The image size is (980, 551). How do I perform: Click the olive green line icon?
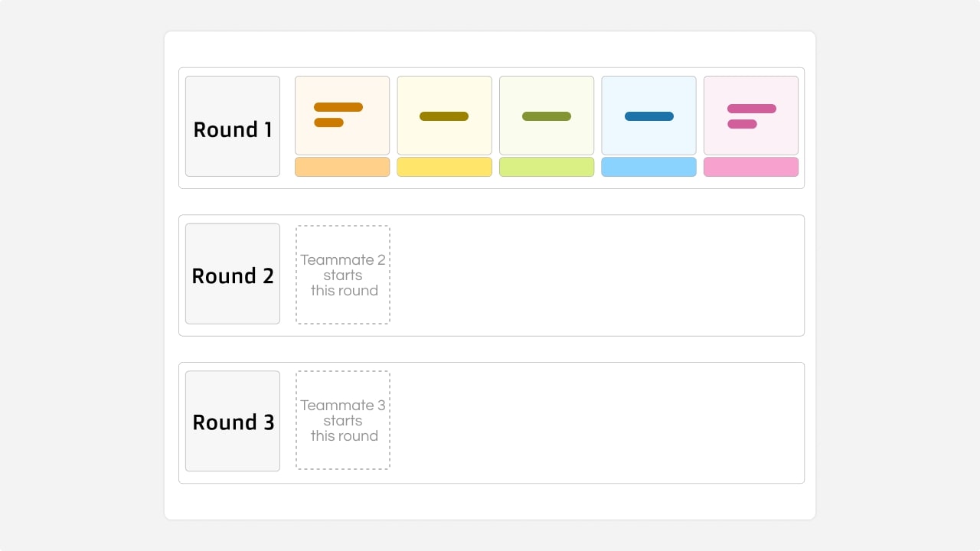point(547,116)
